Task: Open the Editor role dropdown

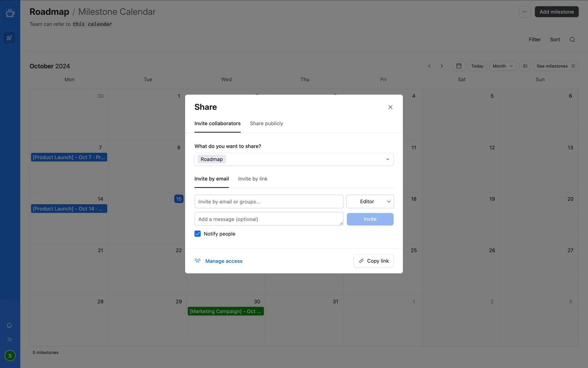Action: click(370, 201)
